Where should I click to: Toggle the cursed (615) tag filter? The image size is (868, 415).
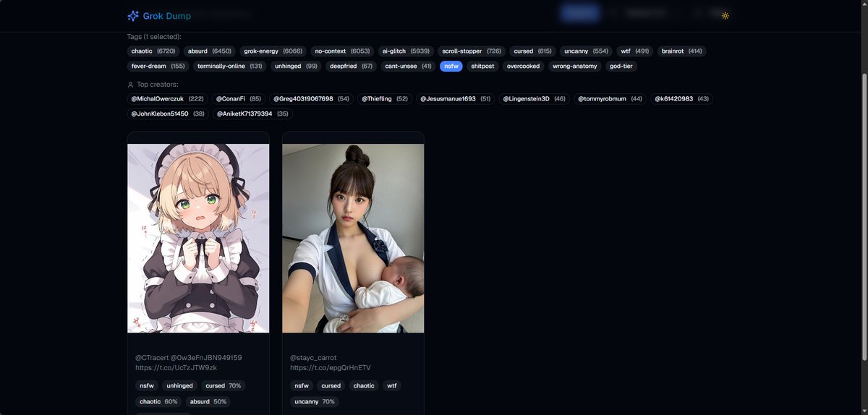click(532, 51)
